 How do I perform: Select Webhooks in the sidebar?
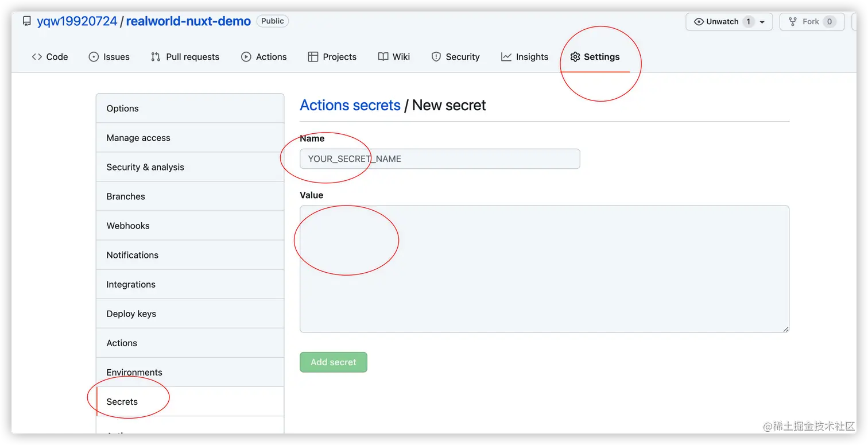(190, 226)
